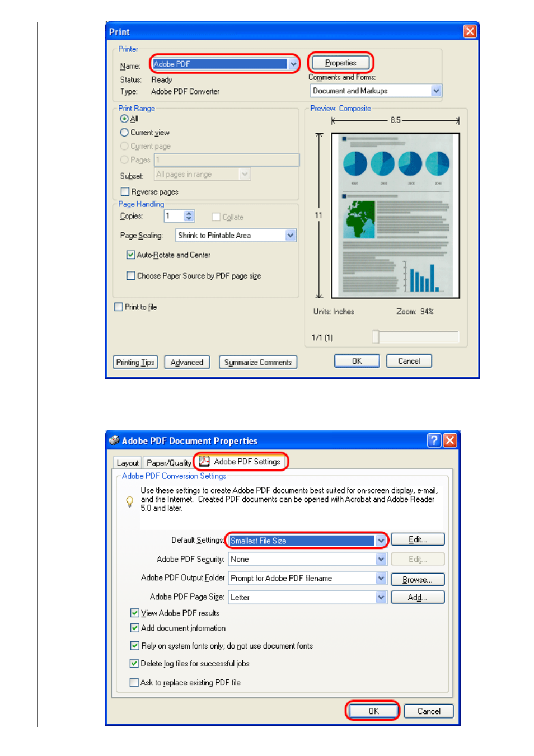Click the Adobe PDF Settings tab icon
Screen dimensions: 534x756
tap(204, 461)
